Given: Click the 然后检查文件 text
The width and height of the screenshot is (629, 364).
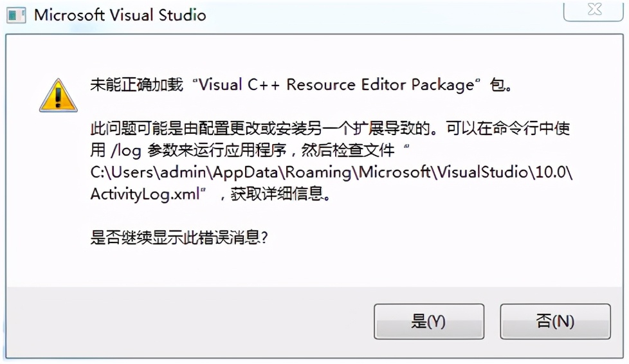Looking at the screenshot, I should [x=348, y=150].
